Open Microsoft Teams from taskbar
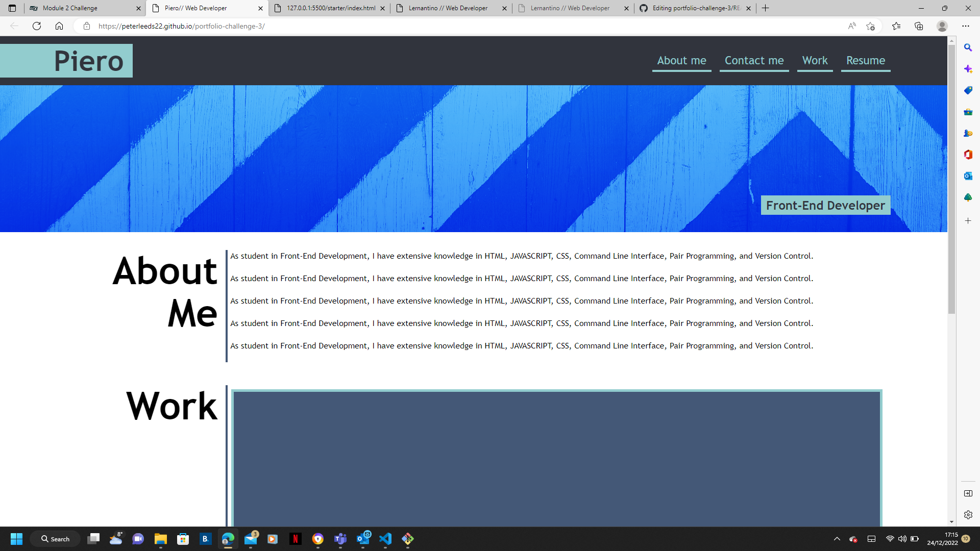980x551 pixels. pos(340,539)
